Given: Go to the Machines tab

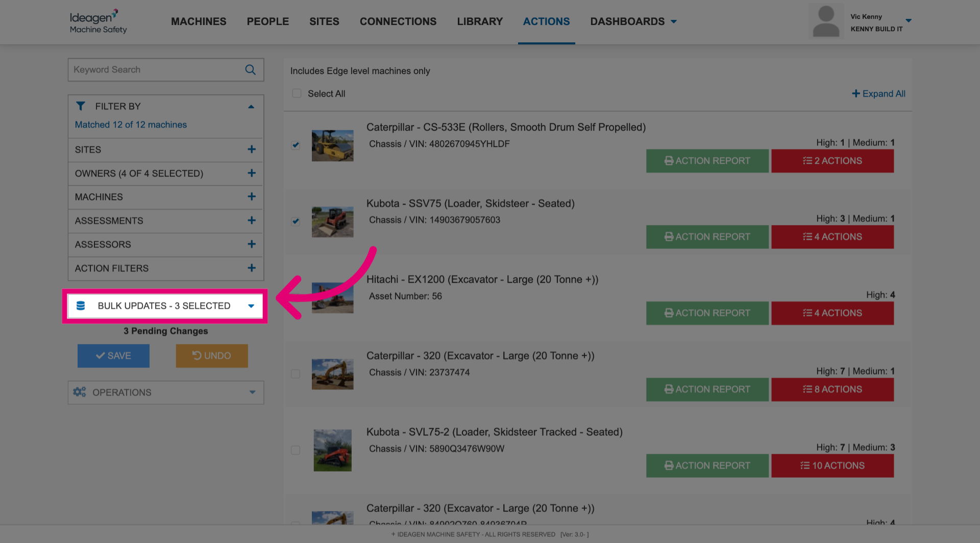Looking at the screenshot, I should pyautogui.click(x=199, y=21).
